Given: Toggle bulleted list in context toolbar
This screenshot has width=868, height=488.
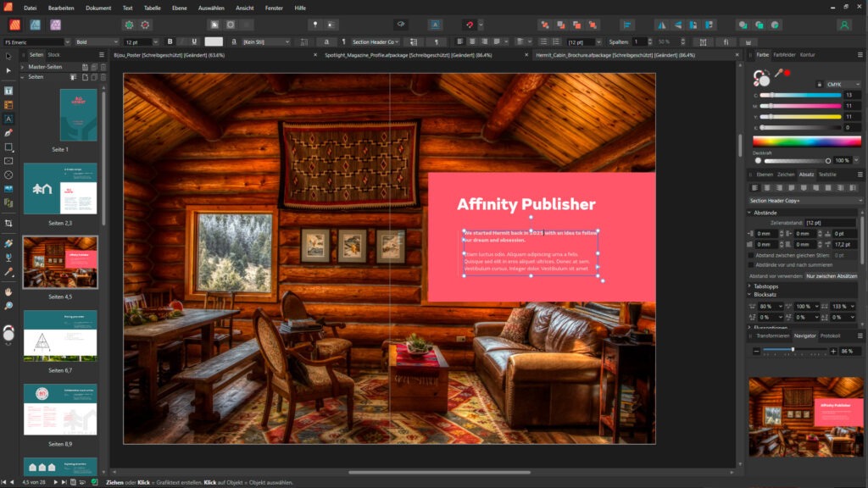Looking at the screenshot, I should pos(543,42).
